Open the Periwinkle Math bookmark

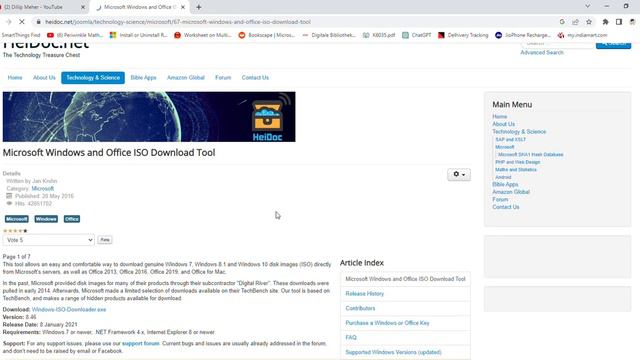pyautogui.click(x=75, y=35)
